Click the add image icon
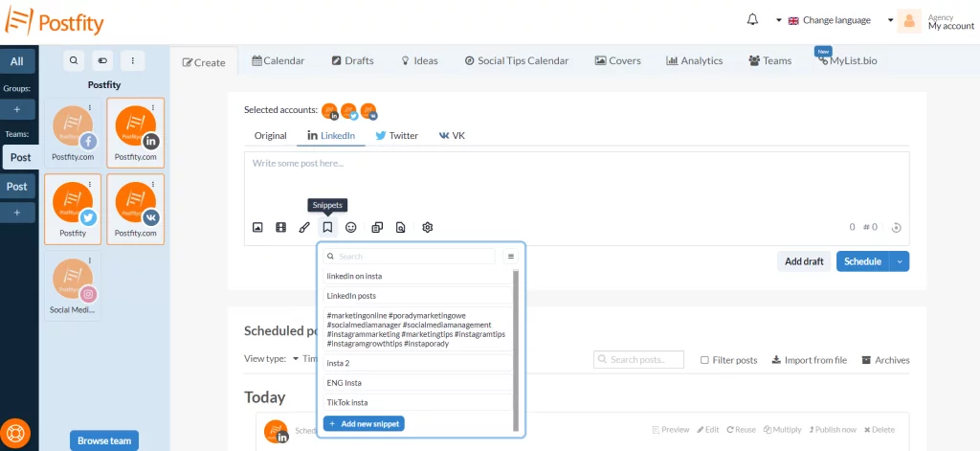Viewport: 980px width, 451px height. 257,228
